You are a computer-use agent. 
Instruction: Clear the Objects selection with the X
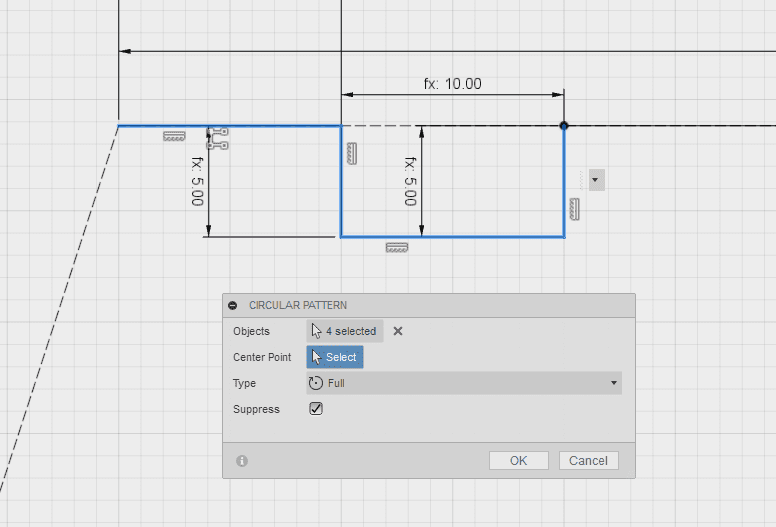[x=398, y=331]
